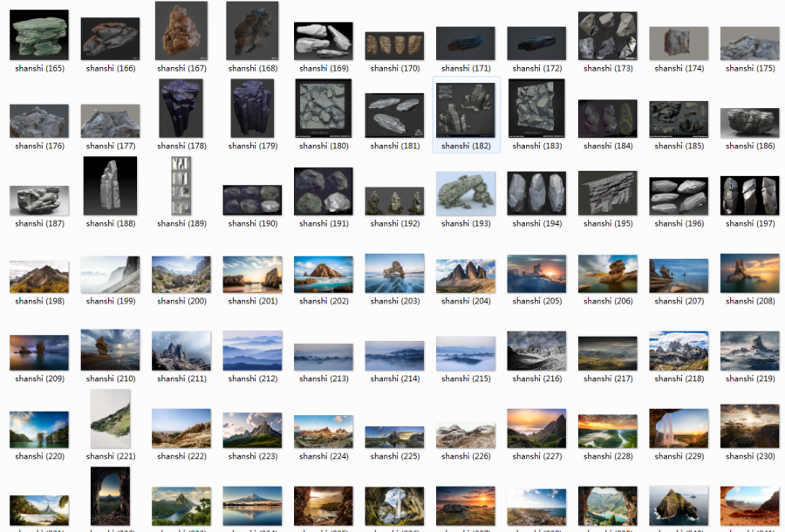Select the shanshi (186) thumbnail

tap(750, 123)
